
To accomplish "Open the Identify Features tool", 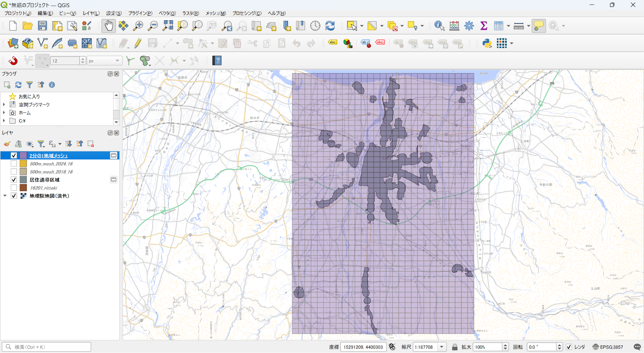I will pos(439,26).
